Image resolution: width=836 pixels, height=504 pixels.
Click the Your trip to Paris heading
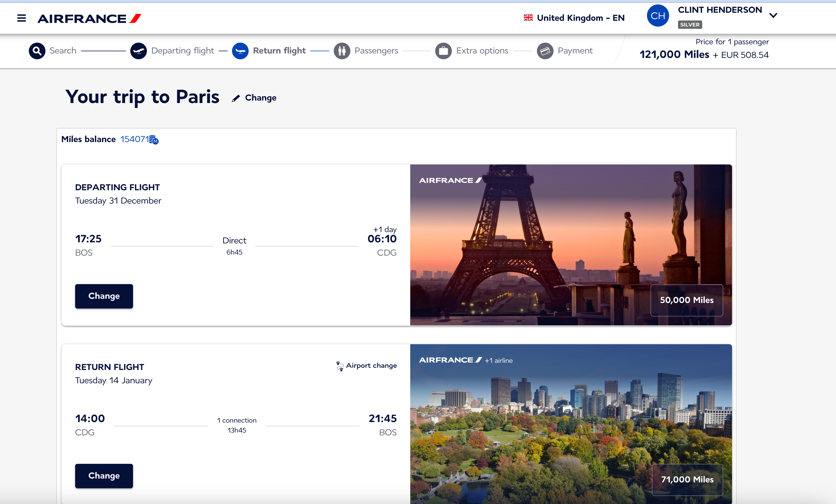(x=142, y=97)
